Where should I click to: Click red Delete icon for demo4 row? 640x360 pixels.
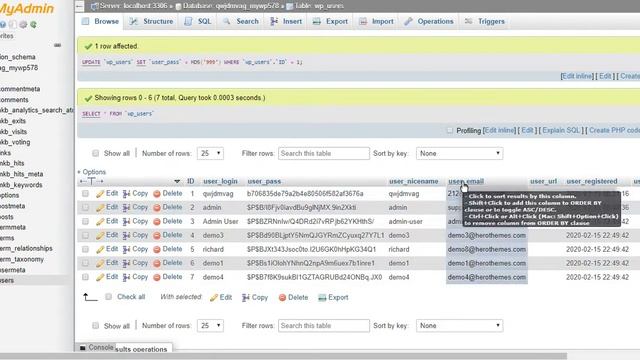[x=157, y=277]
